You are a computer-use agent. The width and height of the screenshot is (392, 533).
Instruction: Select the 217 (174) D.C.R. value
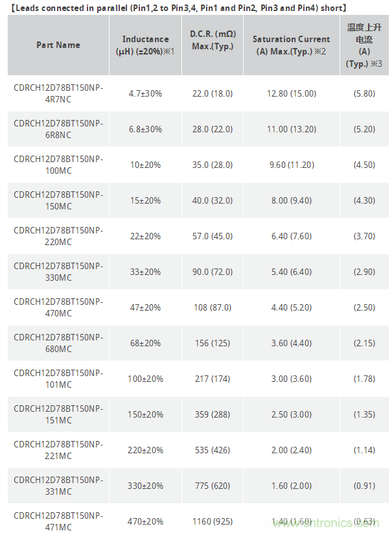pyautogui.click(x=213, y=379)
